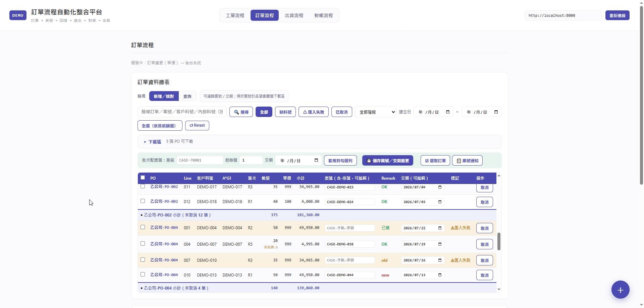Go to 對帳流程 tab
Image resolution: width=644 pixels, height=308 pixels.
coord(323,15)
